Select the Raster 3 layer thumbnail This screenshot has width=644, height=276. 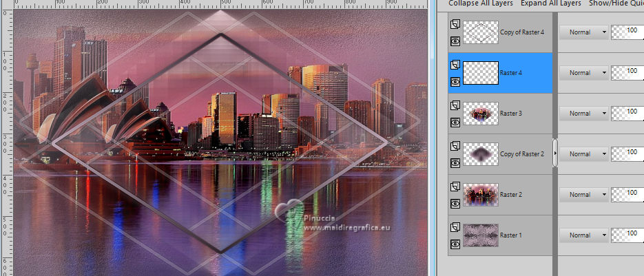point(481,114)
